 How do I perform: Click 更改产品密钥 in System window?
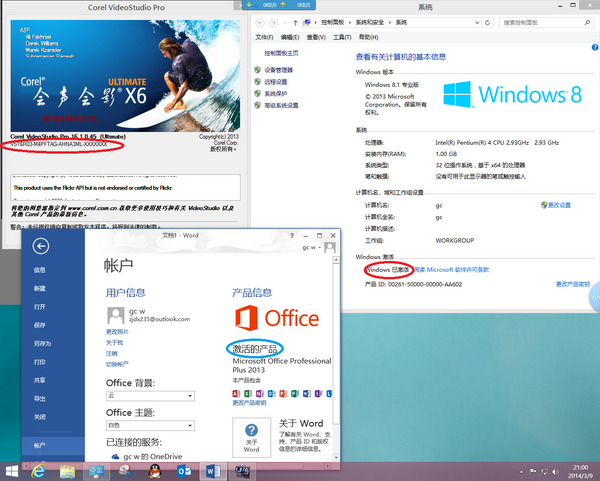(x=573, y=284)
